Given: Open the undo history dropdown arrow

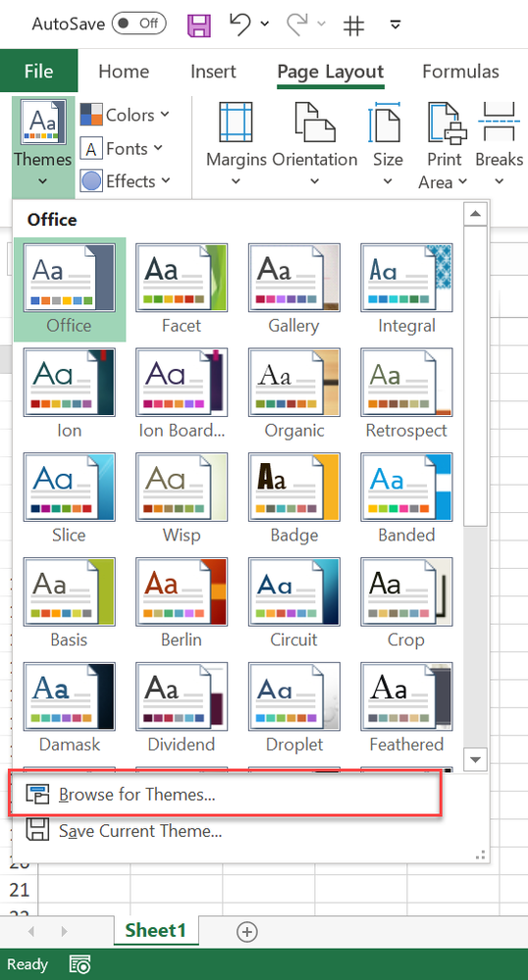Looking at the screenshot, I should coord(265,24).
